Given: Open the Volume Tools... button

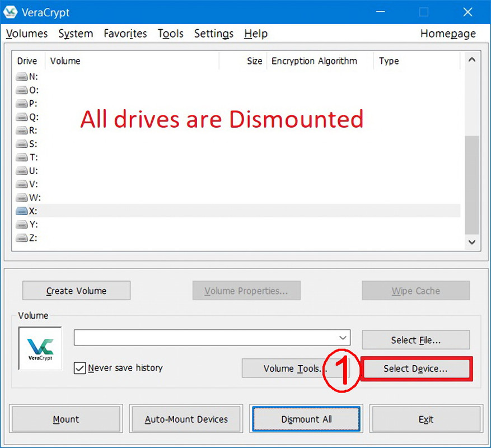Looking at the screenshot, I should (296, 368).
